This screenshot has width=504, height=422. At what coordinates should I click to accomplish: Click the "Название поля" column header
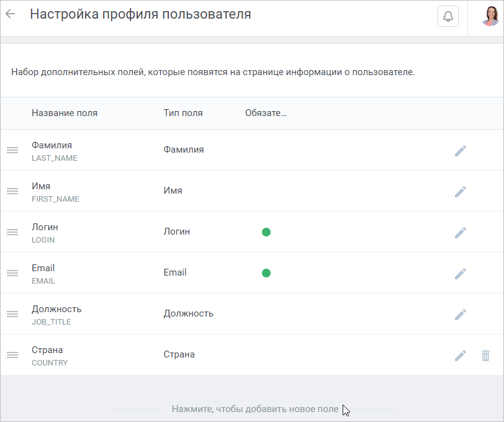pos(65,113)
